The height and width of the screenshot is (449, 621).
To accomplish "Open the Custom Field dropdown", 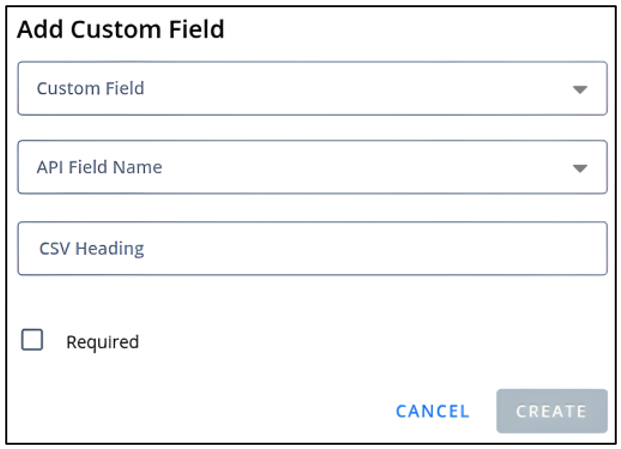I will tap(312, 88).
